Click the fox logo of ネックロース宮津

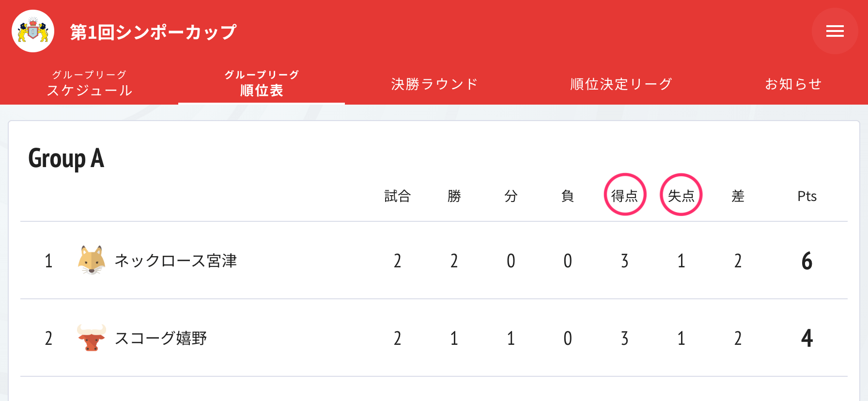92,261
